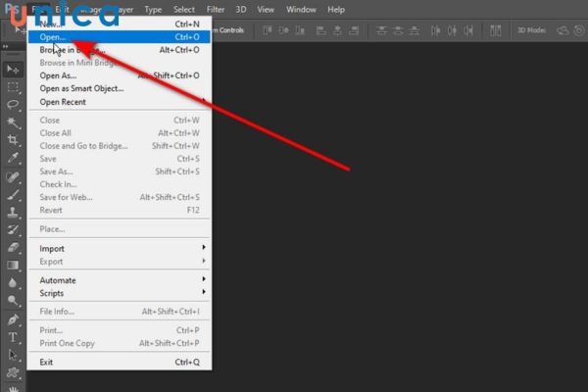
Task: Select the Clone Stamp tool
Action: [13, 213]
